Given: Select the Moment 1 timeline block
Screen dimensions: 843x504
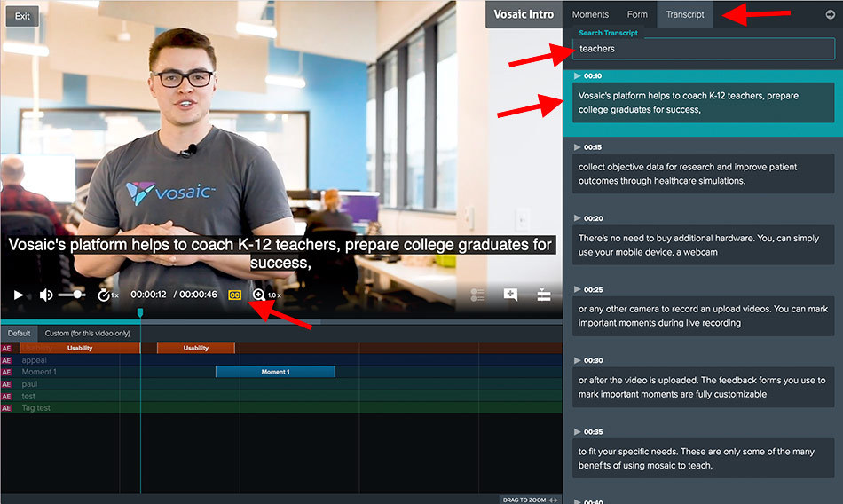Looking at the screenshot, I should coord(275,372).
